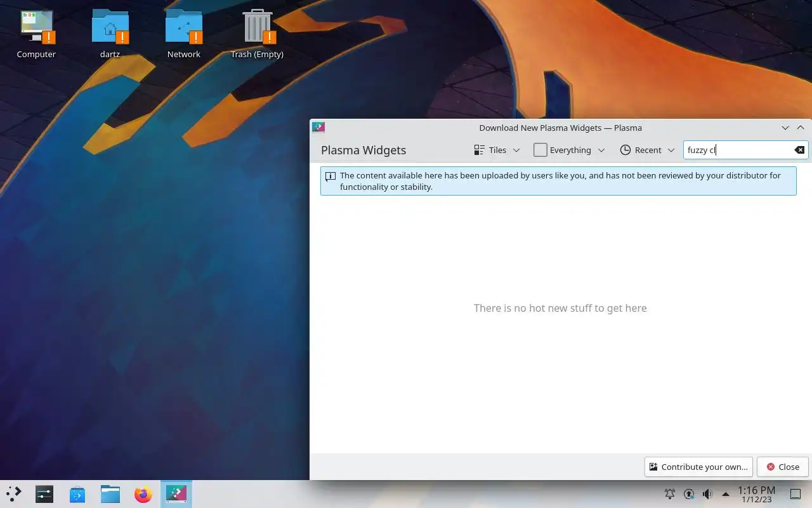Open Dolphin file manager from taskbar
The height and width of the screenshot is (508, 812).
coord(110,493)
